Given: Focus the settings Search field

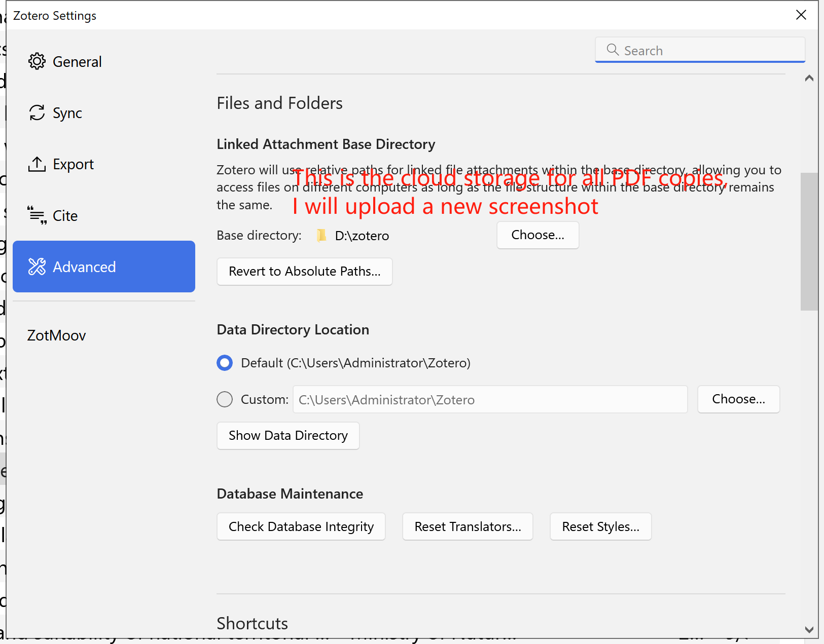Looking at the screenshot, I should click(700, 50).
